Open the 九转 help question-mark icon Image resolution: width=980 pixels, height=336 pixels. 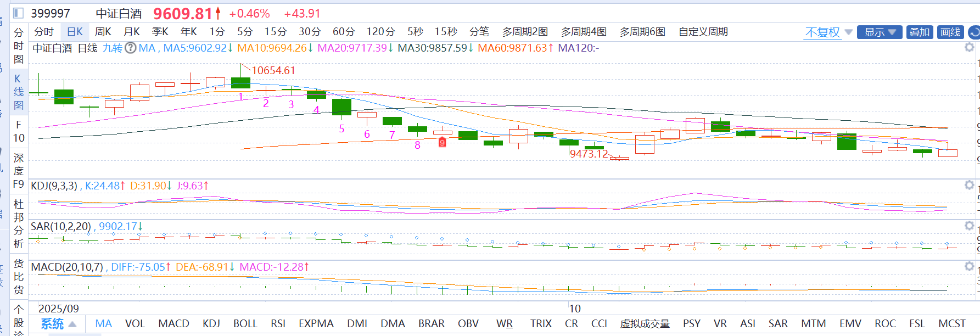coord(130,48)
